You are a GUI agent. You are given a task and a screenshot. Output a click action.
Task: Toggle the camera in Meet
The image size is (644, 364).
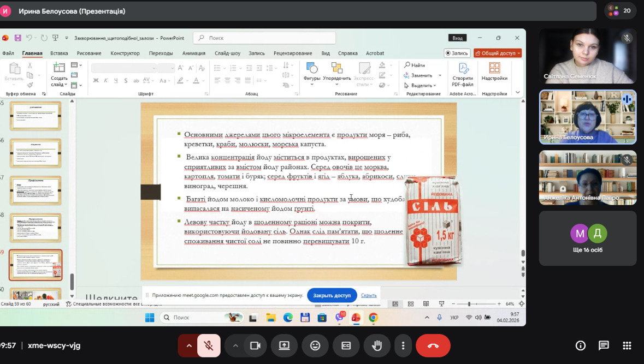[255, 346]
